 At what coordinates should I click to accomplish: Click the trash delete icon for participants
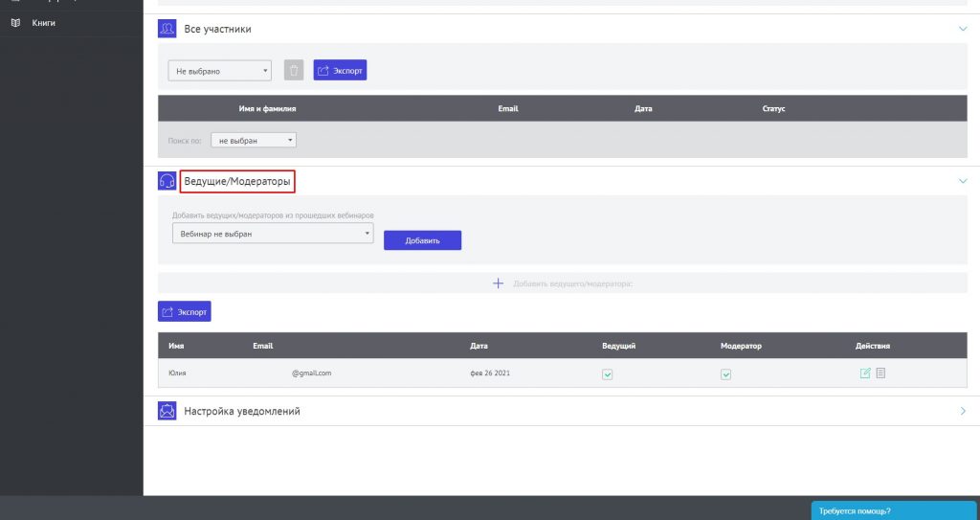pos(294,71)
